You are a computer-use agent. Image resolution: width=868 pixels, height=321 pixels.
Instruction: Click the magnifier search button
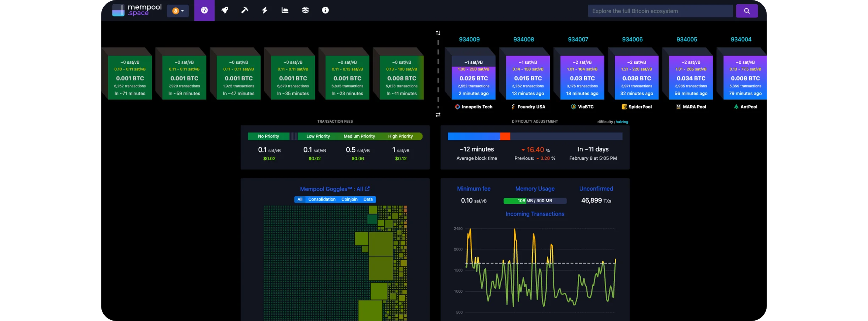click(747, 11)
